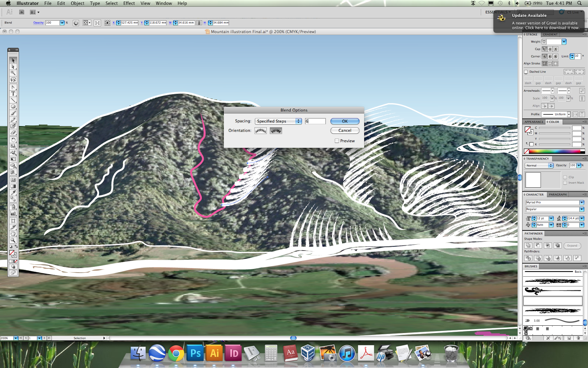Click the Minus Front shape mode icon

pos(538,245)
